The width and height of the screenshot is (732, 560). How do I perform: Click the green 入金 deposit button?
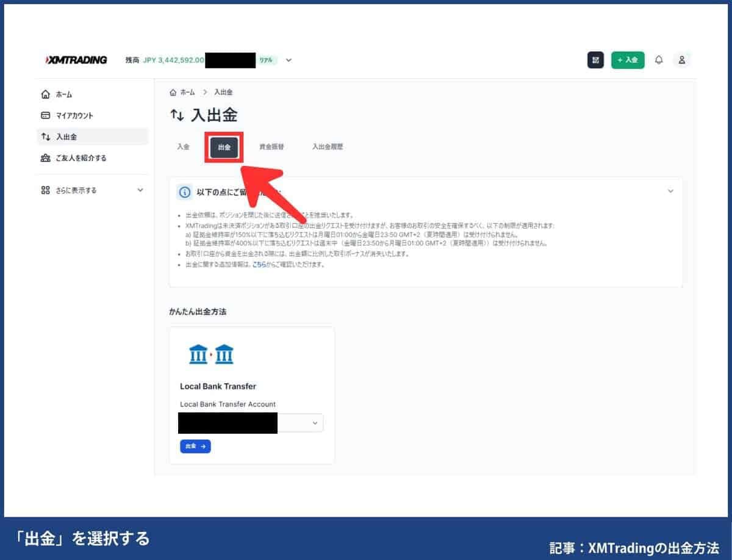(628, 60)
